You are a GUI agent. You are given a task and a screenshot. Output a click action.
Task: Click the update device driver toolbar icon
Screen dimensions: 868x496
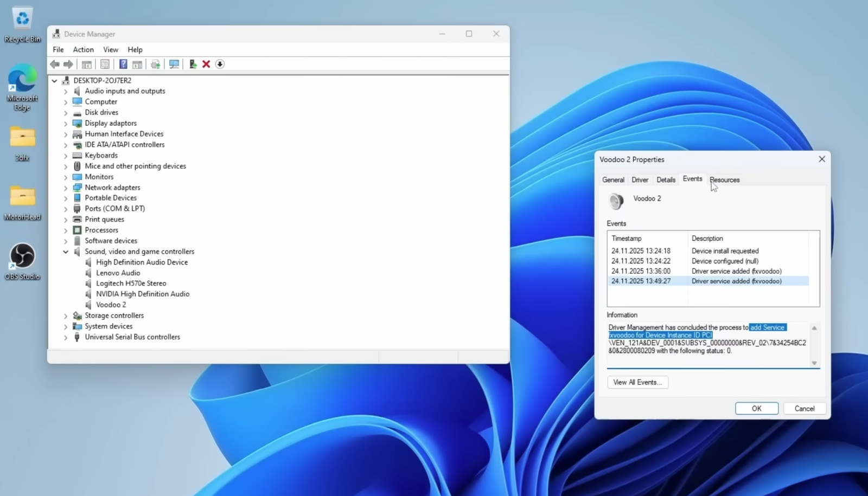coord(193,64)
